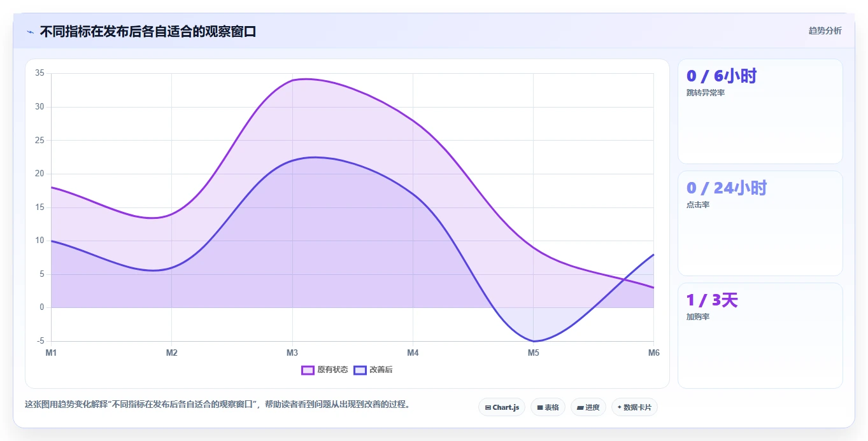868x441 pixels.
Task: Click the 0 / 24小时 value
Action: [x=727, y=188]
